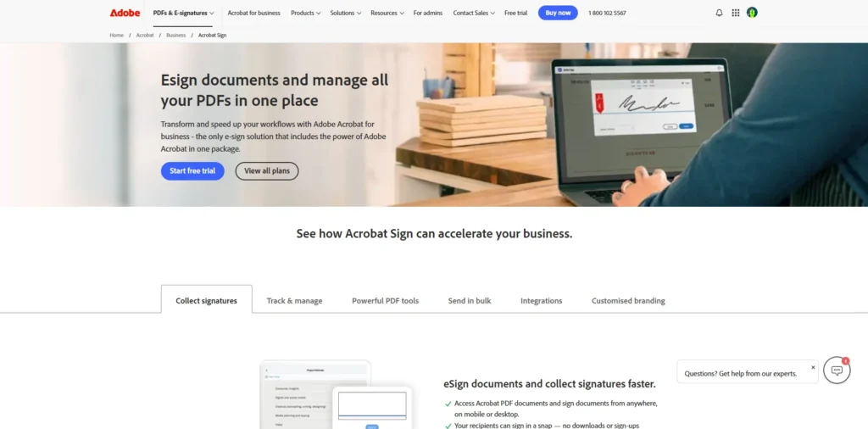Viewport: 868px width, 429px height.
Task: Go to Acrobat breadcrumb
Action: click(145, 35)
